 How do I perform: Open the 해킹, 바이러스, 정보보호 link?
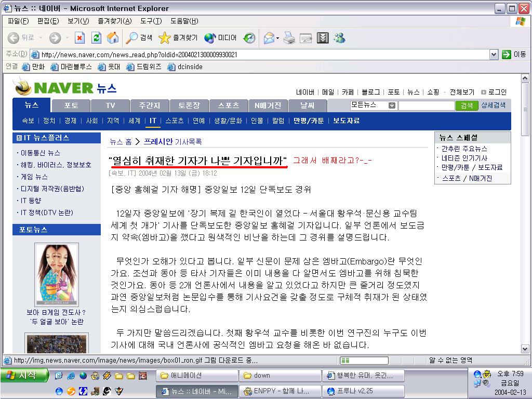click(x=56, y=165)
